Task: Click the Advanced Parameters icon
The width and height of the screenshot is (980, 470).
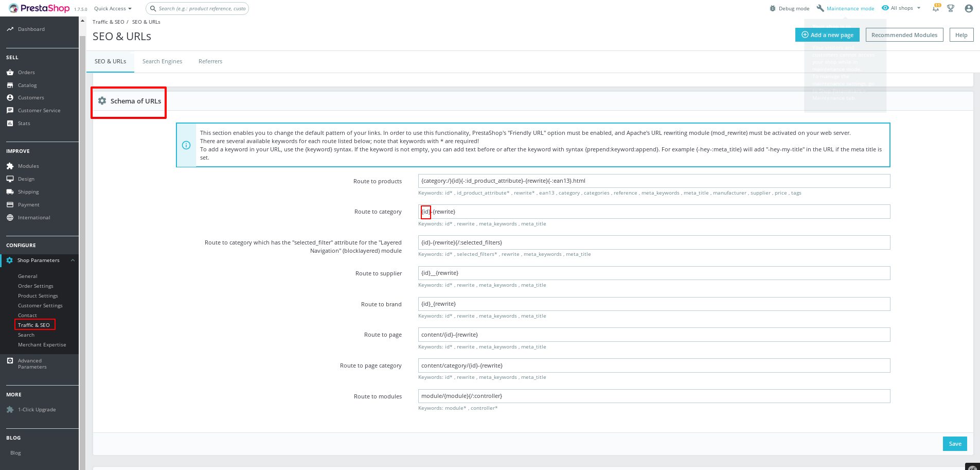Action: click(10, 361)
